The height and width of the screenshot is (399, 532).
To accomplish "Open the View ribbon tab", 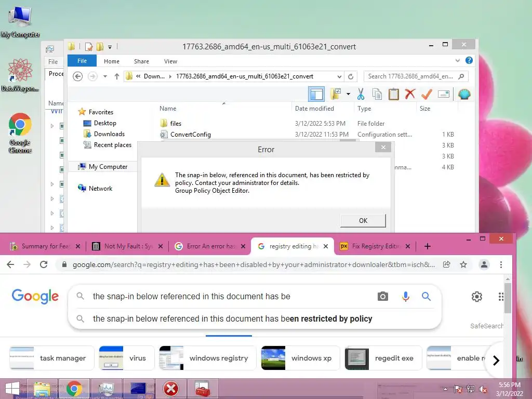I will click(170, 61).
